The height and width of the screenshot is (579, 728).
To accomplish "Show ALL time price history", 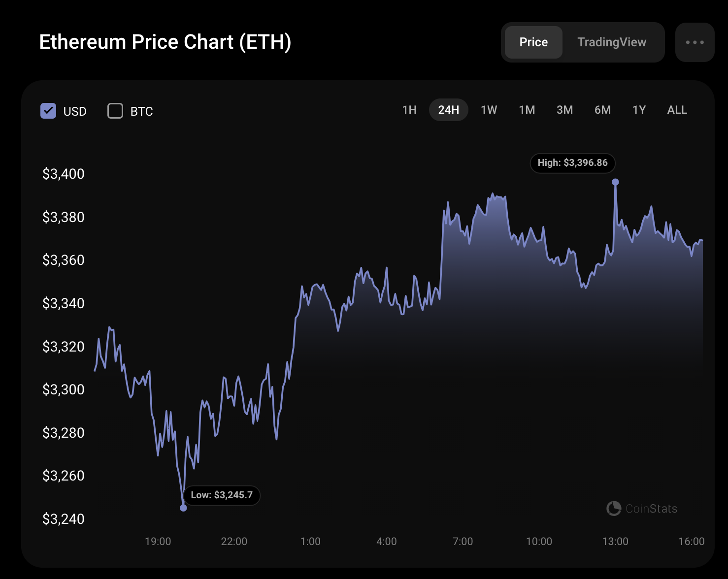I will click(677, 110).
